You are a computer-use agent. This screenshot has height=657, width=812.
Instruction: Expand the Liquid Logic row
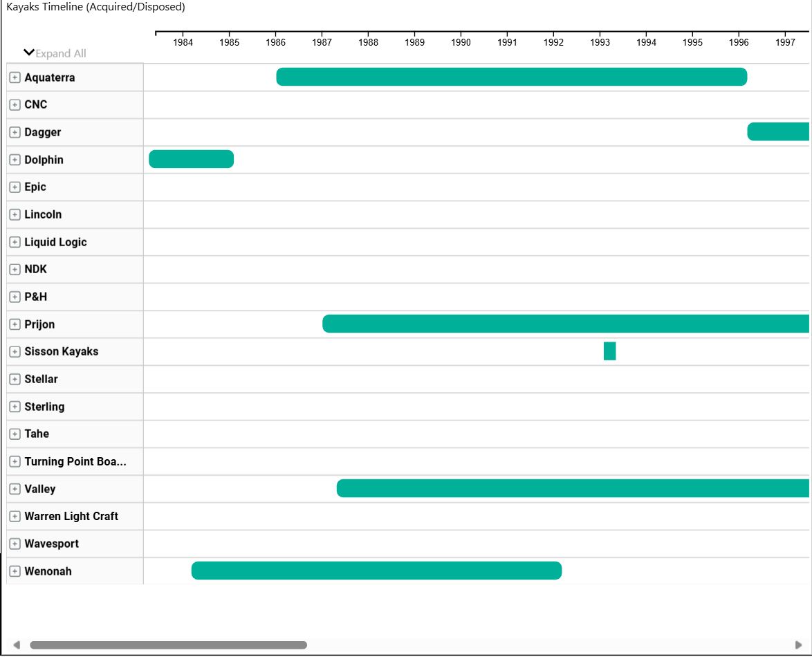(x=15, y=242)
